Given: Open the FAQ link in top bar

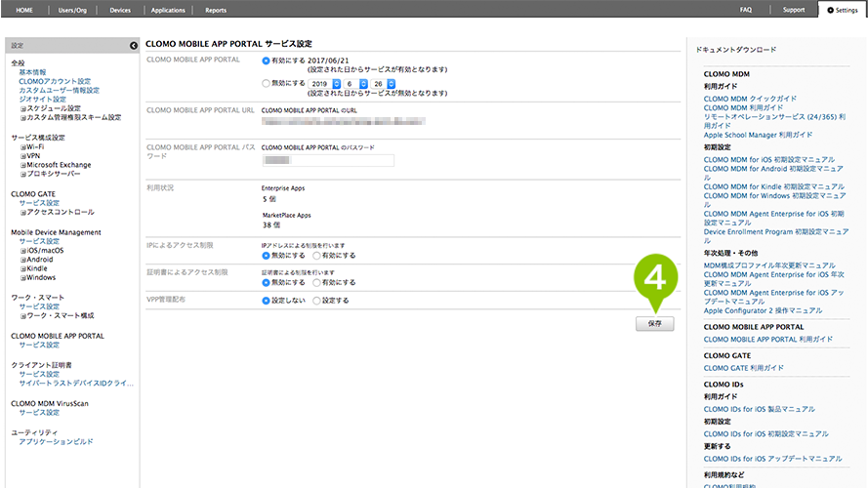Looking at the screenshot, I should (746, 10).
